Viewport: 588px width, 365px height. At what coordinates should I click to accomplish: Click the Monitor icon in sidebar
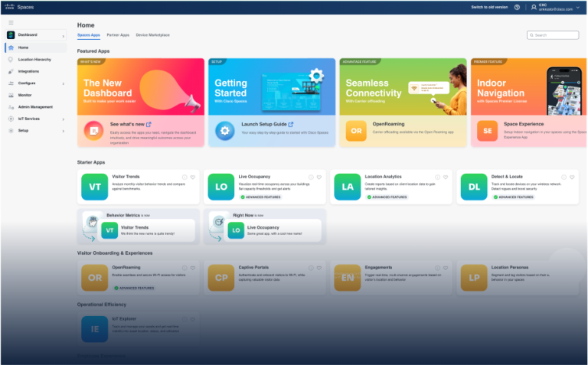point(11,95)
